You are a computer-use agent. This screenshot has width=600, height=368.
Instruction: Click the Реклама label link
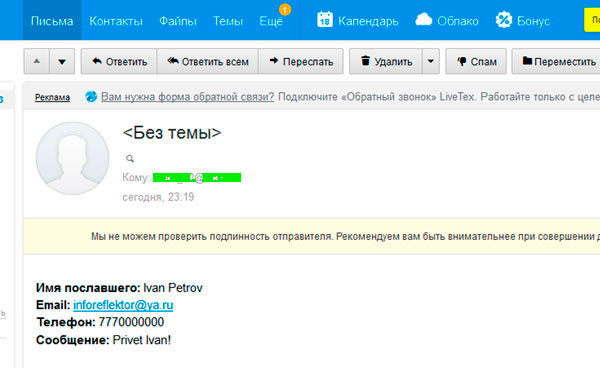coord(52,98)
